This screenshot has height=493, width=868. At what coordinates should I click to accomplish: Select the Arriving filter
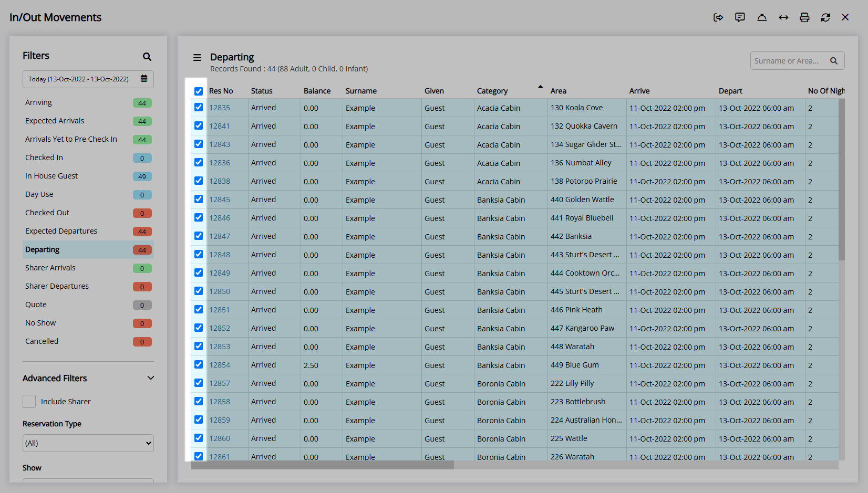(x=88, y=102)
